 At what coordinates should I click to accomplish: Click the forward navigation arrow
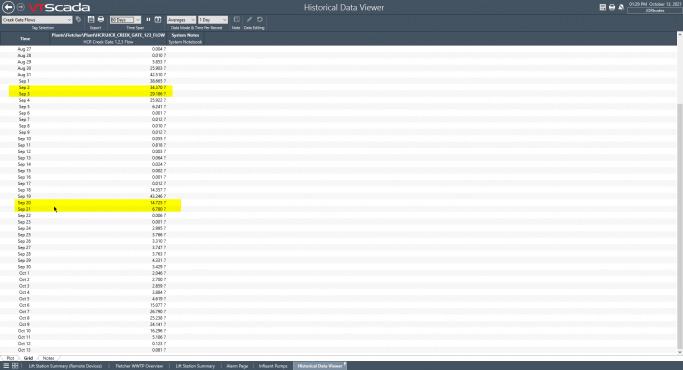[20, 7]
